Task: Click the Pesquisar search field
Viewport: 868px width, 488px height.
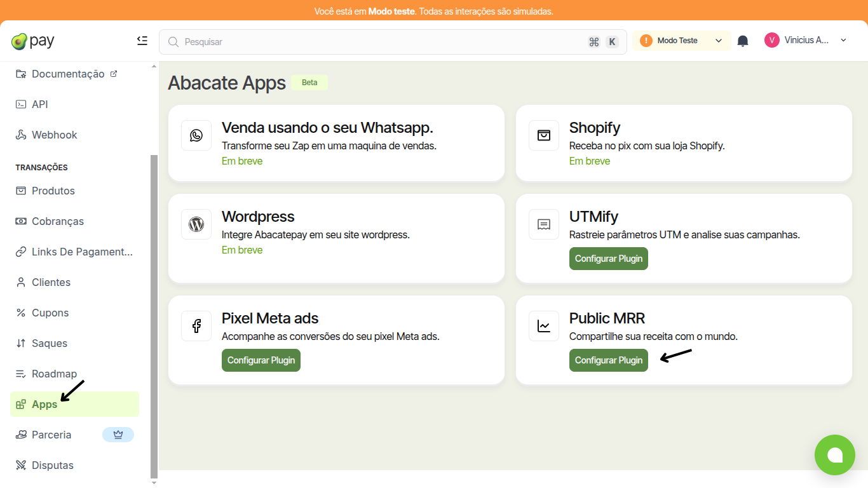Action: click(x=381, y=41)
